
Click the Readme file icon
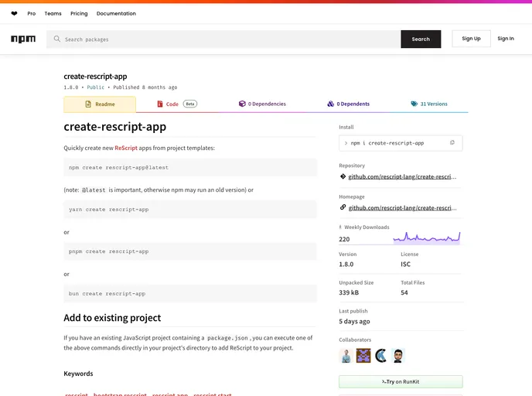(x=88, y=104)
